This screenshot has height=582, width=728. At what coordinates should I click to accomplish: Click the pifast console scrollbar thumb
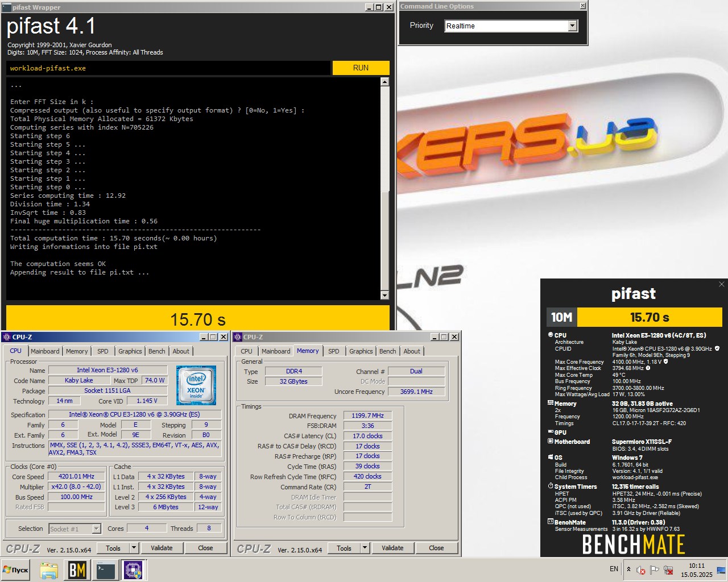tap(384, 240)
